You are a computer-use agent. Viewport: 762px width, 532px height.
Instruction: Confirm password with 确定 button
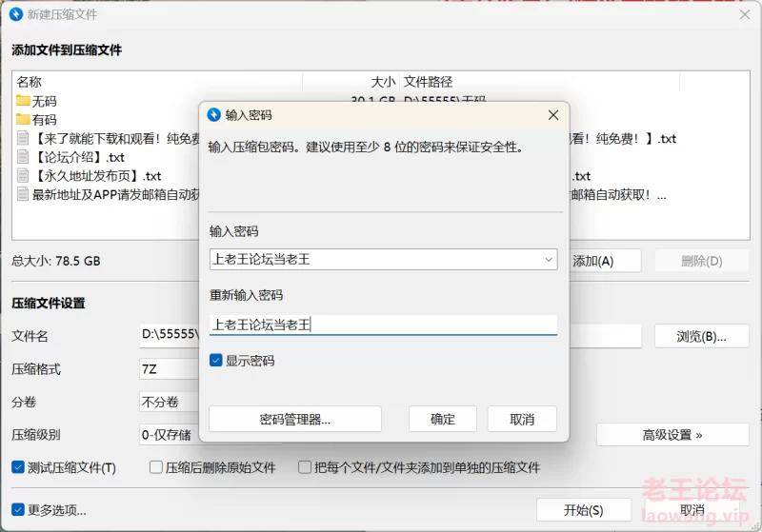click(443, 419)
